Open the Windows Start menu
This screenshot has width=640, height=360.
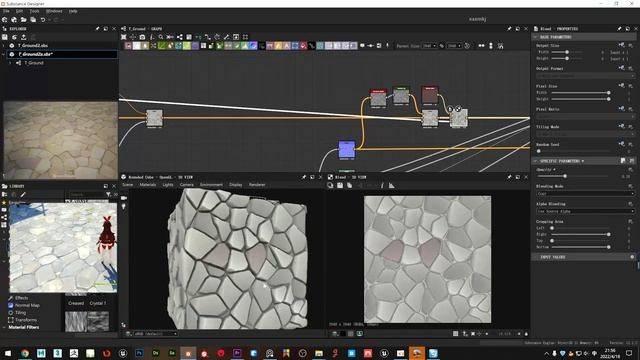click(8, 353)
